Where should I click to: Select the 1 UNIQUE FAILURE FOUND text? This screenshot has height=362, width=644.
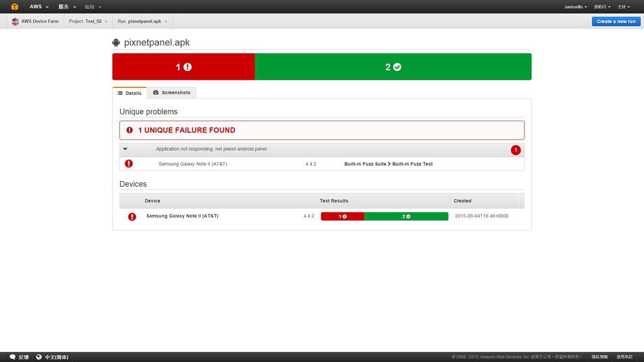point(186,130)
